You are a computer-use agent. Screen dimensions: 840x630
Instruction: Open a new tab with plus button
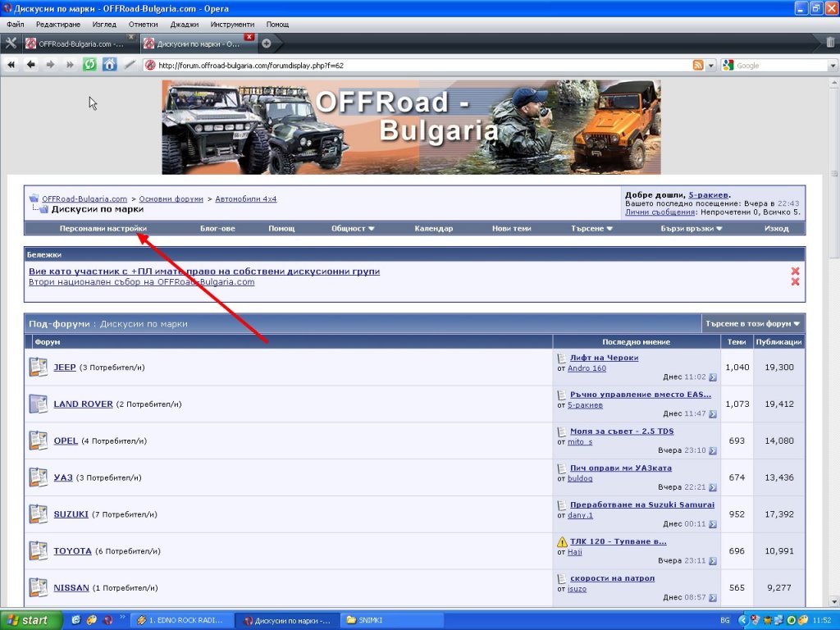(266, 43)
